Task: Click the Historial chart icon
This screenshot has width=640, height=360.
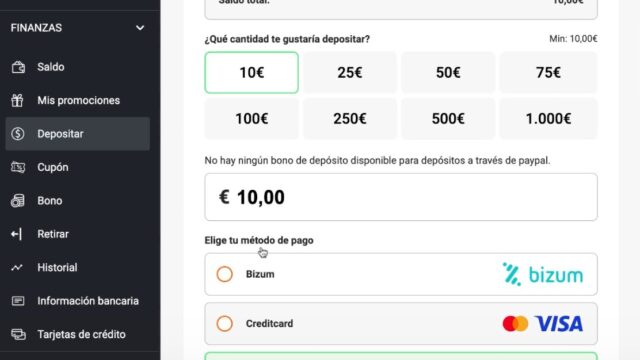Action: 17,268
